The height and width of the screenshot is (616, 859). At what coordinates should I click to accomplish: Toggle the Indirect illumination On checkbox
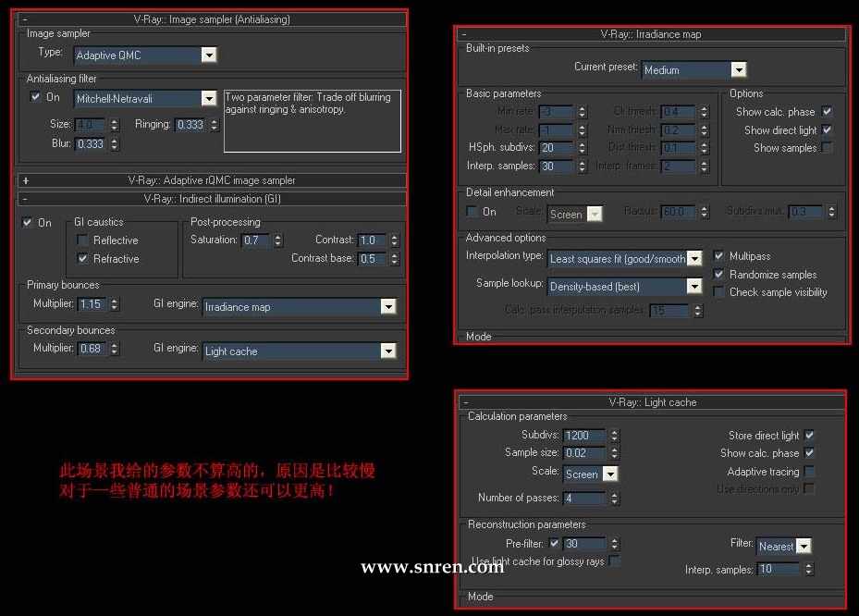point(27,223)
